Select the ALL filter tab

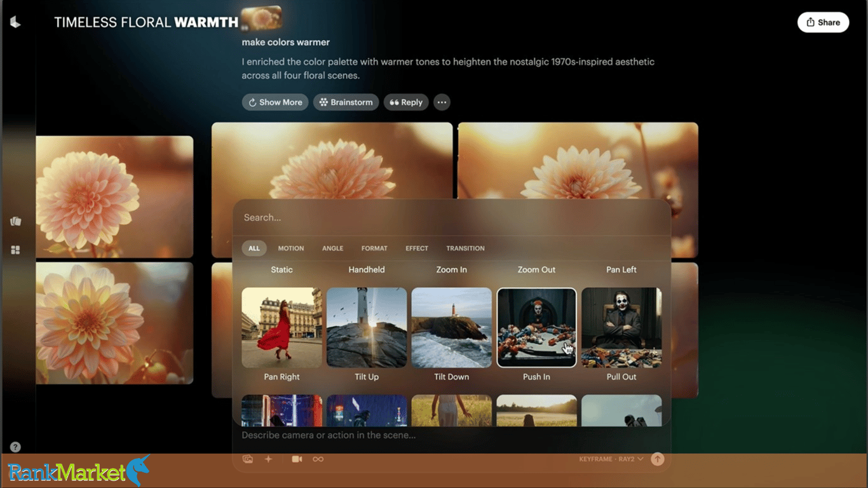pos(254,248)
